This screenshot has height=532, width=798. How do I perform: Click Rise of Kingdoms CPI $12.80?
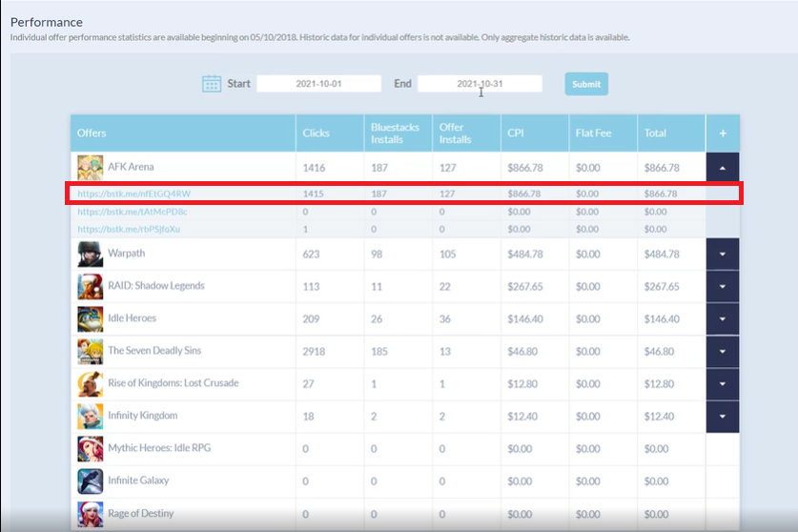(522, 384)
